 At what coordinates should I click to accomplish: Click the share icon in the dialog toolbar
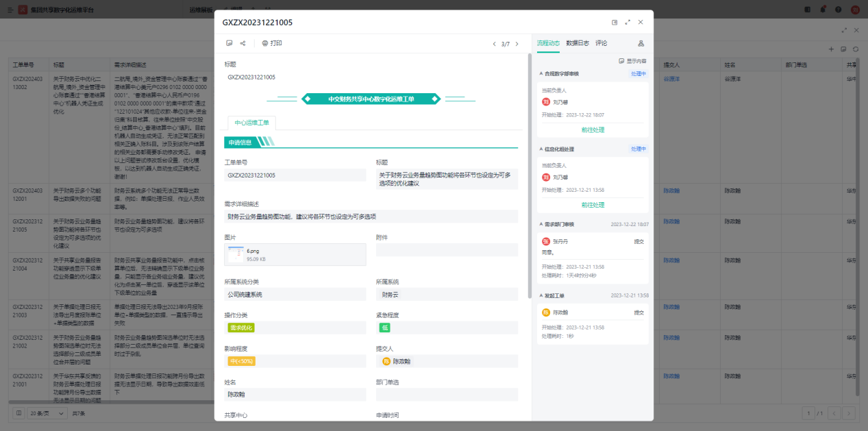point(243,43)
